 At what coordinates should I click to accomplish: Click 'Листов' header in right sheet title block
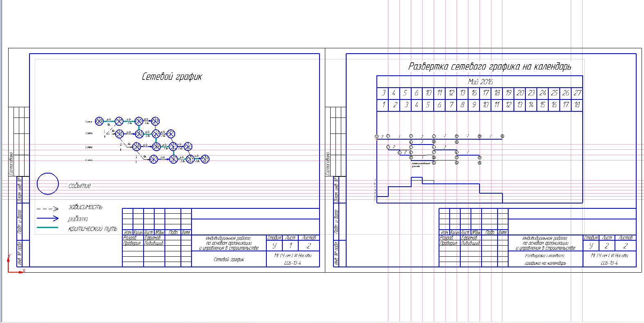coord(625,238)
